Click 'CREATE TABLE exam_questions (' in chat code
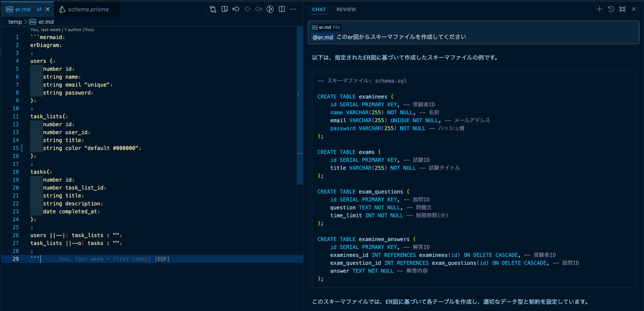The image size is (644, 311). coord(363,192)
